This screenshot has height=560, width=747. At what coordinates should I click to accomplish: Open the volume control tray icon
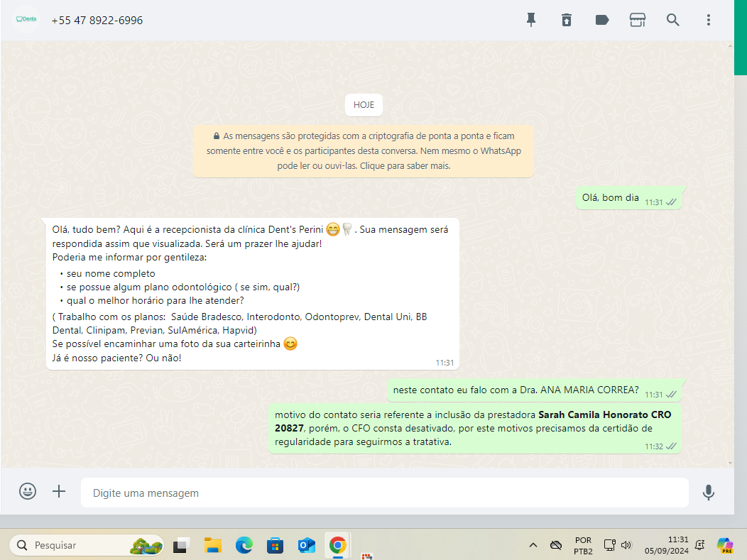tap(626, 545)
